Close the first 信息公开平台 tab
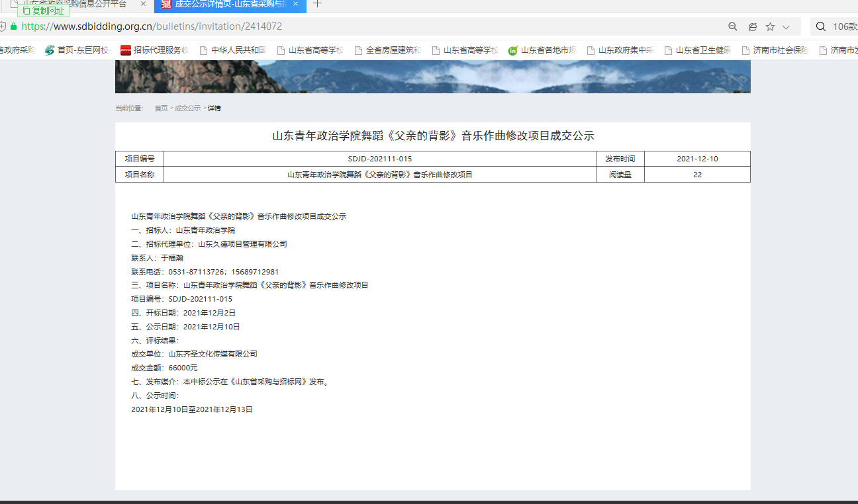Image resolution: width=858 pixels, height=504 pixels. click(143, 4)
